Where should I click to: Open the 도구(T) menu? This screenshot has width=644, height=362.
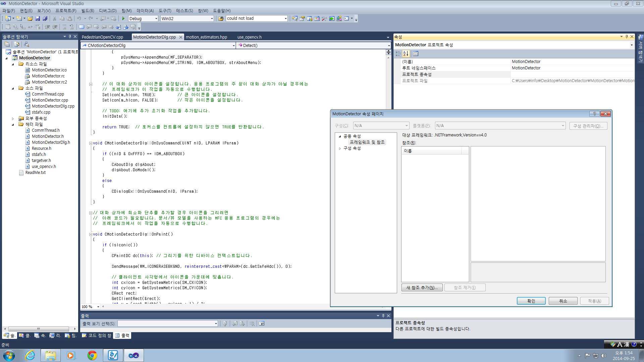click(x=165, y=11)
